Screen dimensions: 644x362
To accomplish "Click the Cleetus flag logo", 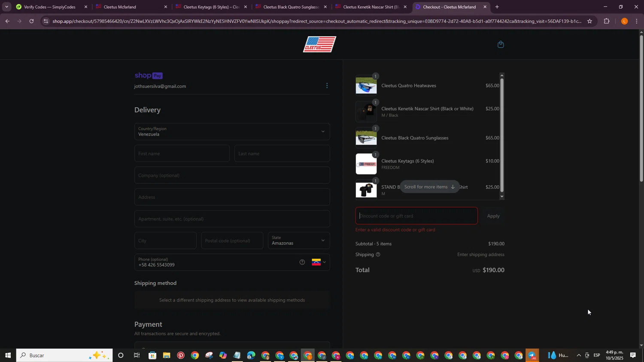I will pos(319,44).
